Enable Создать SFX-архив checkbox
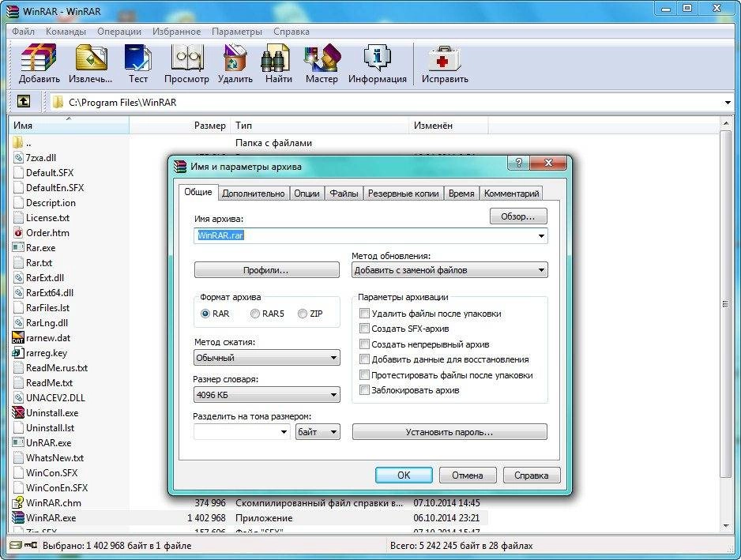The width and height of the screenshot is (741, 560). point(364,329)
